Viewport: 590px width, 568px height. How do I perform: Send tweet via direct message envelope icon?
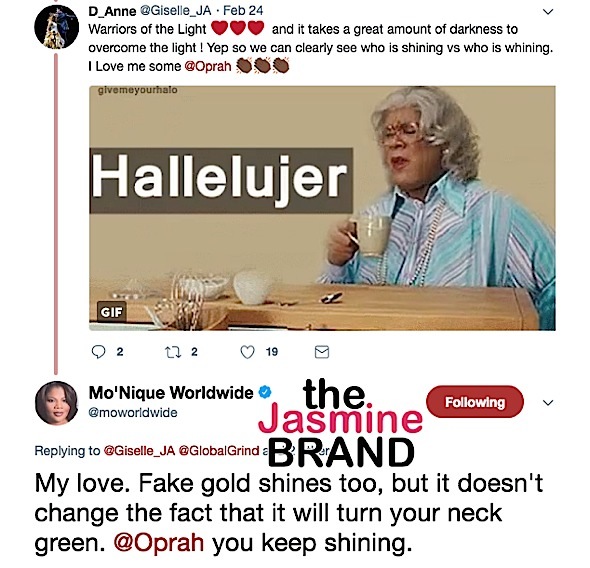pyautogui.click(x=322, y=352)
